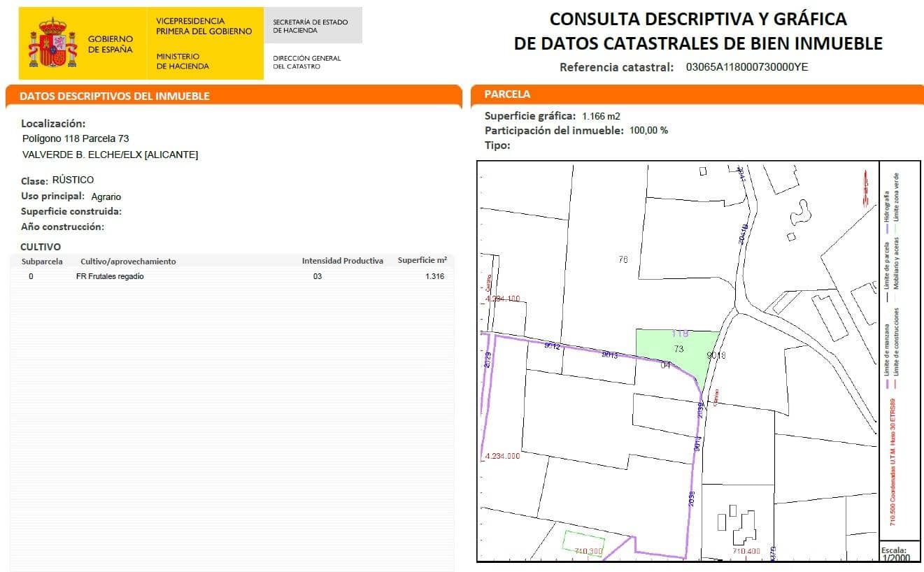924x572 pixels.
Task: Click the catastral reference number 03065A118000730000YE
Action: coord(747,68)
